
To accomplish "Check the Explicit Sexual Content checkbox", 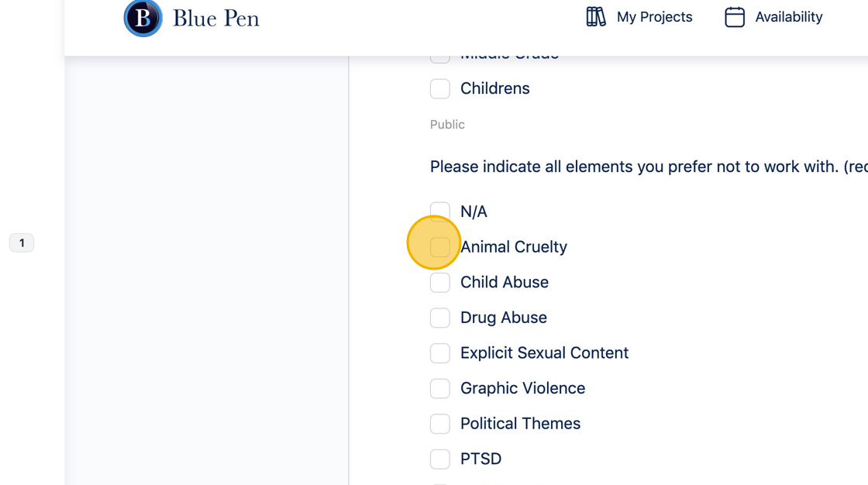I will tap(440, 353).
